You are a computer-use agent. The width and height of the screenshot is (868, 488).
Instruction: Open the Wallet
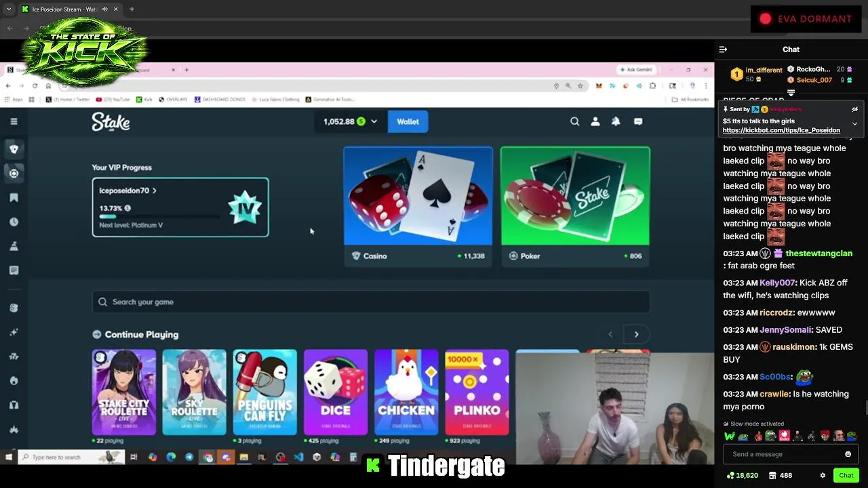[408, 121]
